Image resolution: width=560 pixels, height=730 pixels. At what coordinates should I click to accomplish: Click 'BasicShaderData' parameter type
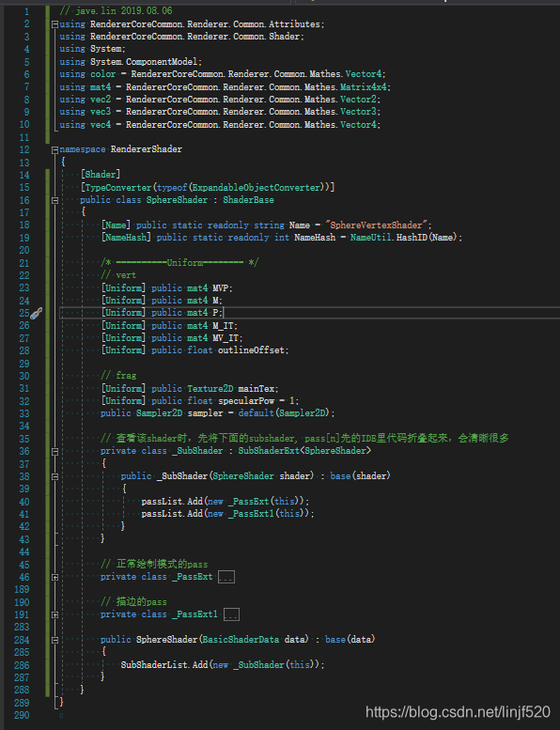coord(241,640)
